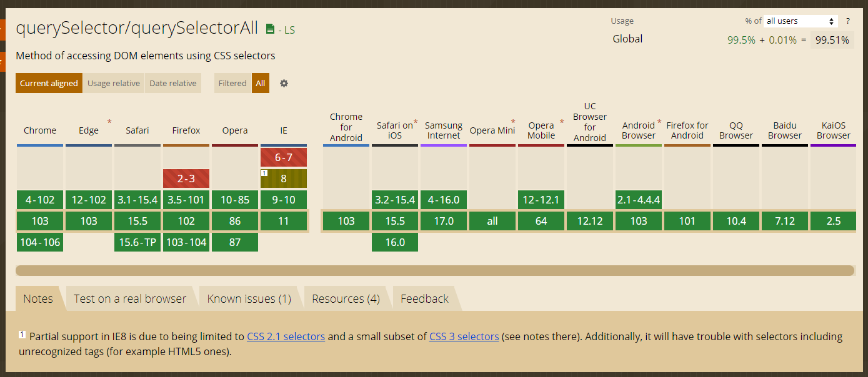Switch to Date relative view
The width and height of the screenshot is (868, 377).
click(172, 83)
